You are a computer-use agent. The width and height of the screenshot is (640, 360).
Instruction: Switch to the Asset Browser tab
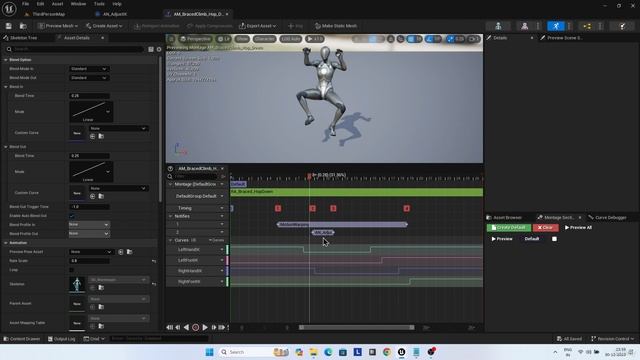[504, 218]
